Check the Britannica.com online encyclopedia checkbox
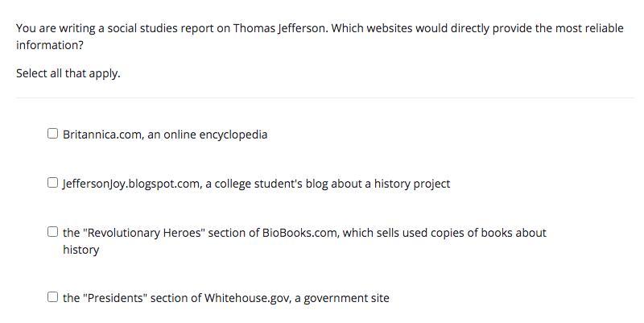This screenshot has height=323, width=644. (x=52, y=134)
